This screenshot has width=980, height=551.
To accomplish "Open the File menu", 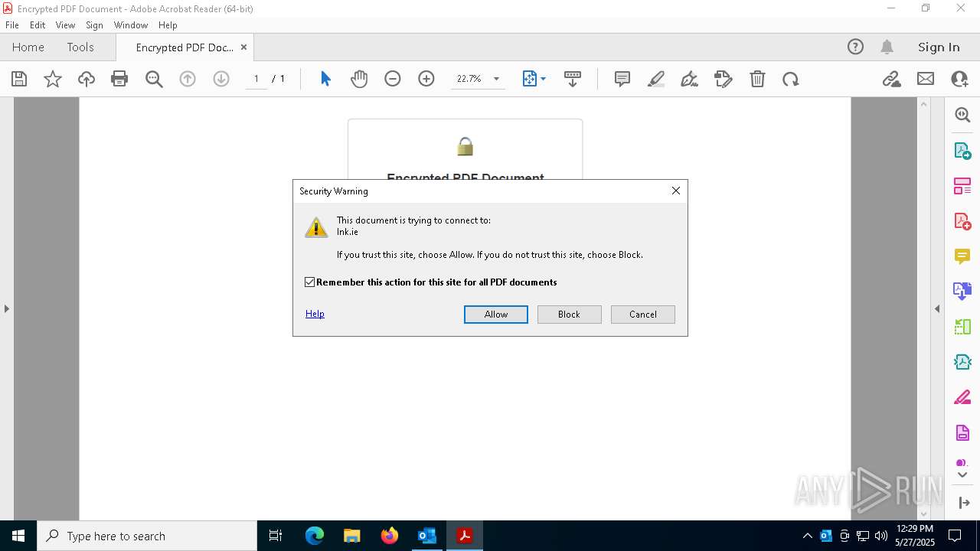I will tap(12, 25).
